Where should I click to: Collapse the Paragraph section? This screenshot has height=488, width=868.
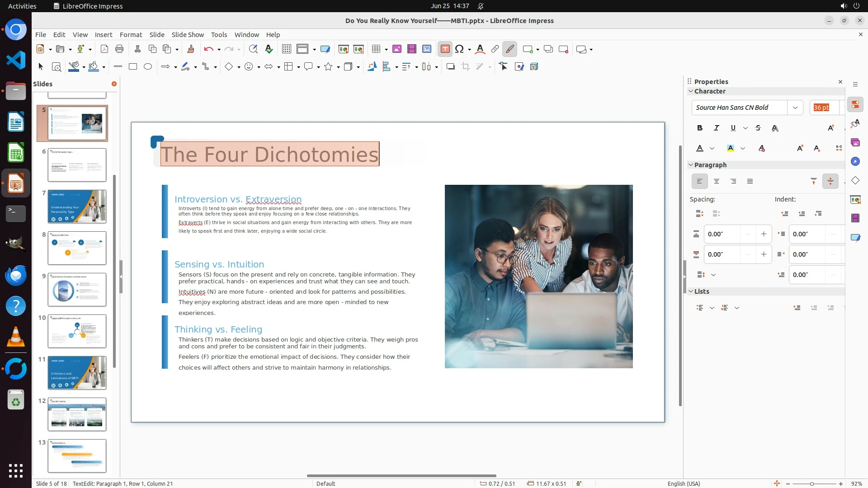(691, 165)
